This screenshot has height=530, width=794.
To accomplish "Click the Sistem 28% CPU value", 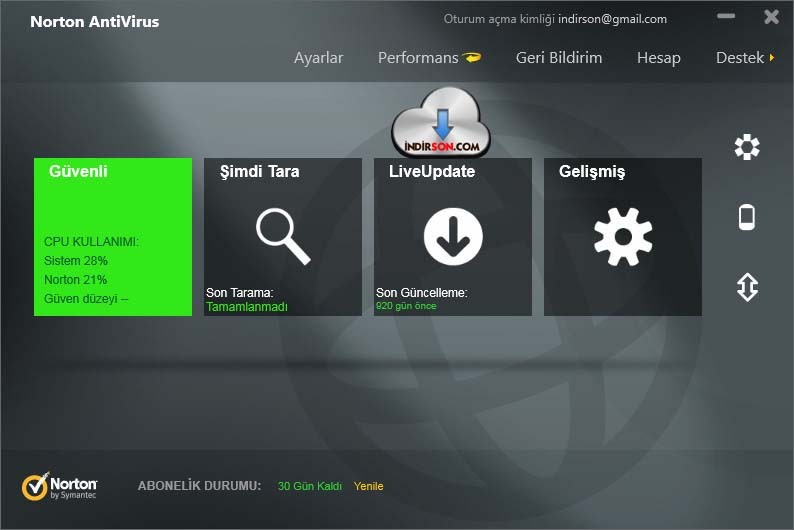I will [x=76, y=261].
